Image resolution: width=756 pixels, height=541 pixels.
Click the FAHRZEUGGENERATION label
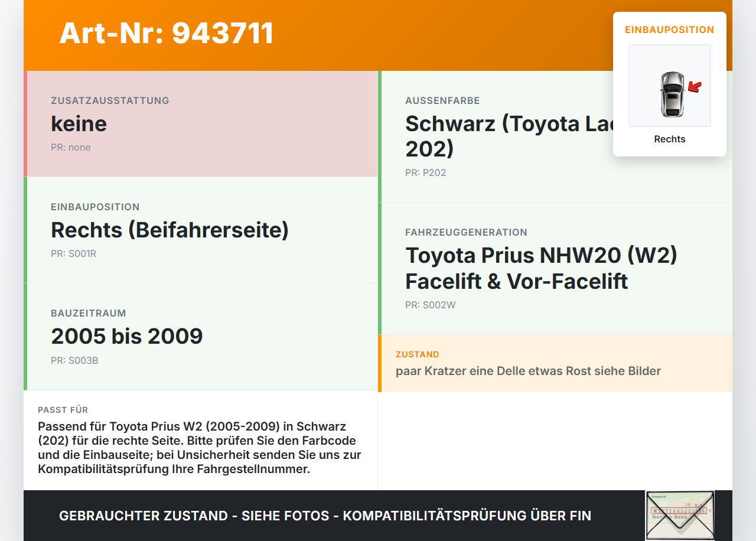466,232
